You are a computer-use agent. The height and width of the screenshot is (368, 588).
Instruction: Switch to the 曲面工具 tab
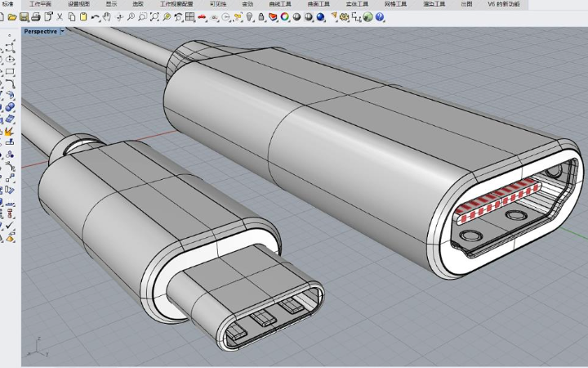tap(318, 4)
